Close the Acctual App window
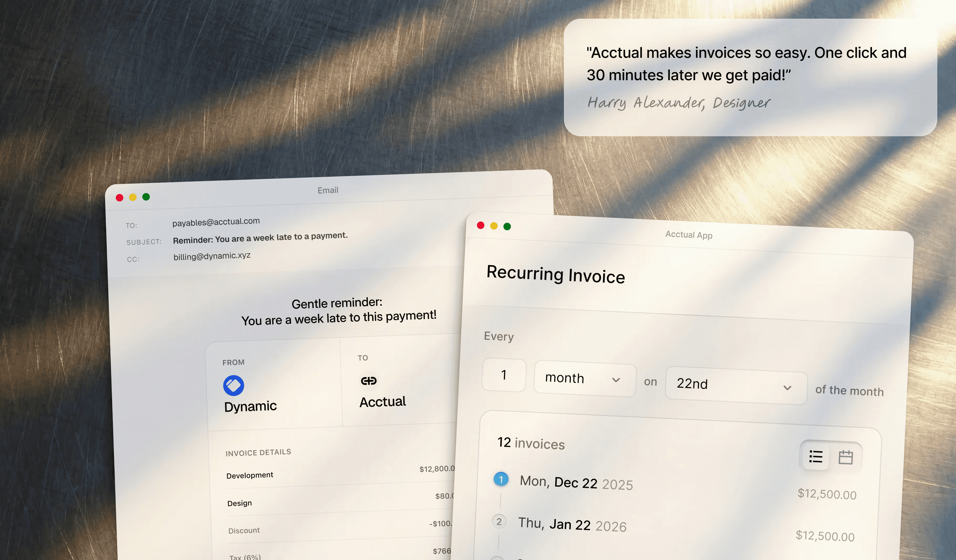The image size is (956, 560). point(481,225)
